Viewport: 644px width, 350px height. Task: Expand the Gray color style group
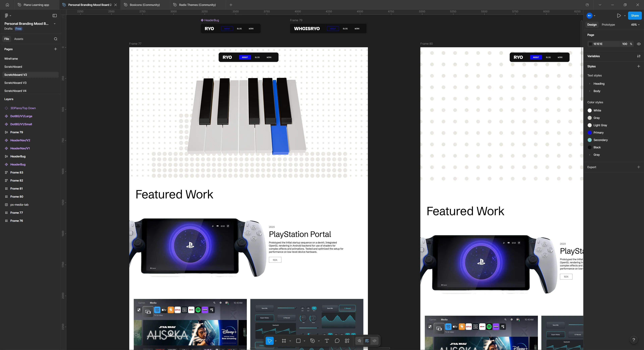[590, 155]
